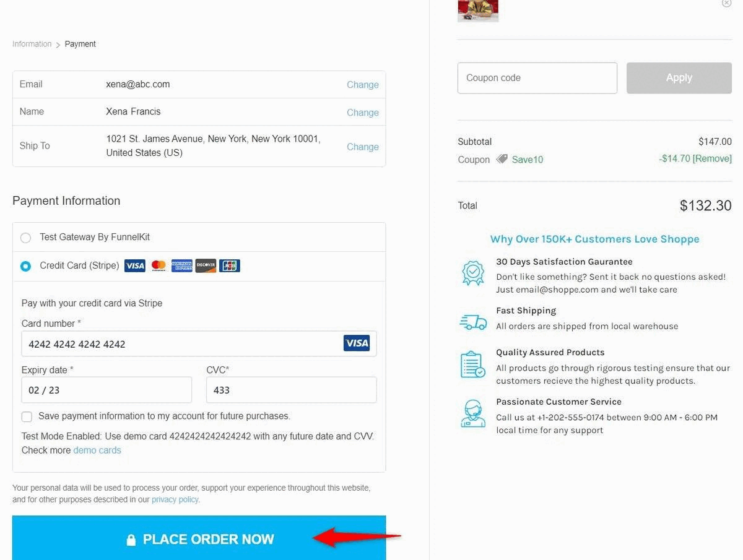
Task: Tick Save payment information checkbox
Action: click(27, 416)
